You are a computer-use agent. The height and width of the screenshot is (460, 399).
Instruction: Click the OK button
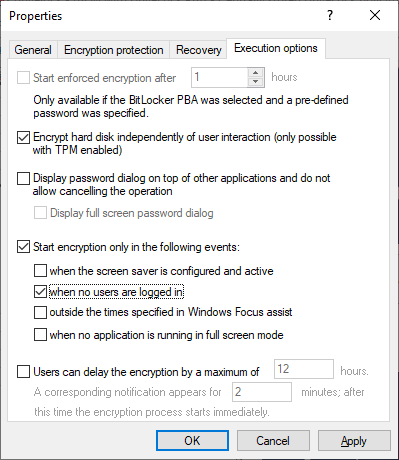tap(192, 441)
